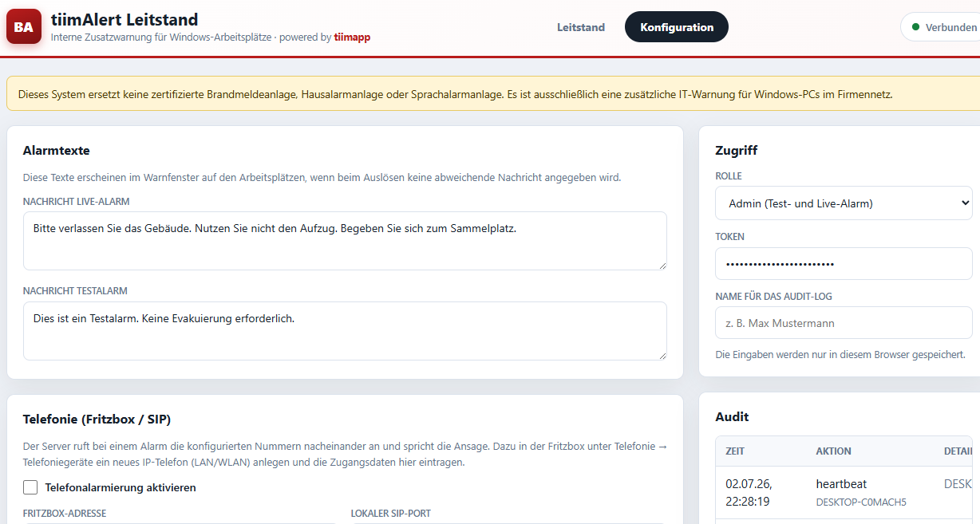The width and height of the screenshot is (980, 524).
Task: Focus the Name für das Audit-Log field
Action: (844, 323)
